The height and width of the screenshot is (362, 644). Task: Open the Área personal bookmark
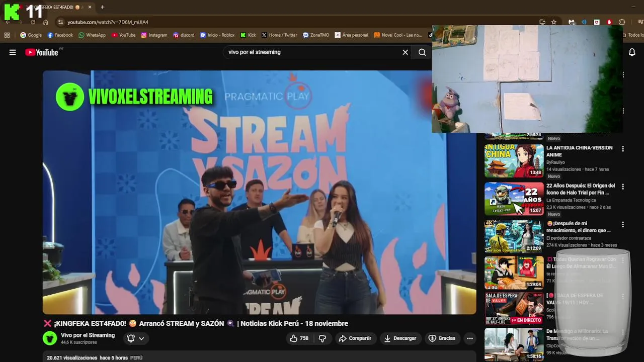coord(351,35)
